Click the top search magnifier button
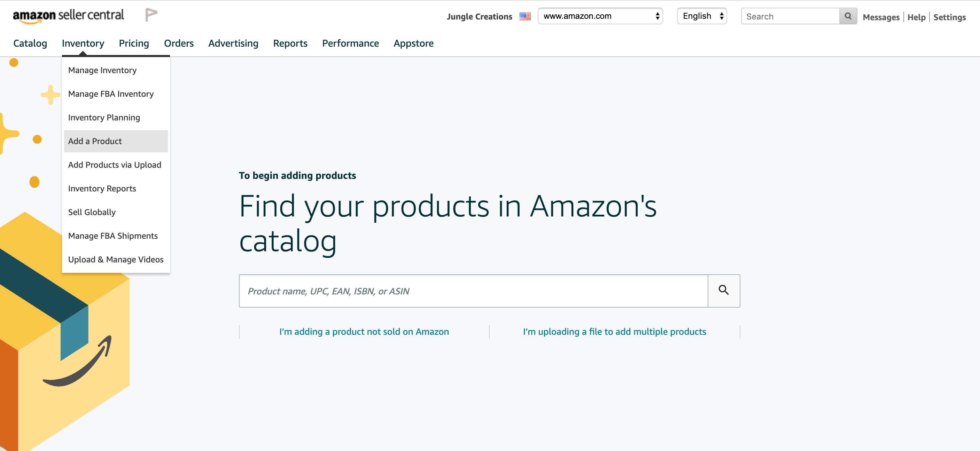The image size is (980, 451). coord(848,16)
